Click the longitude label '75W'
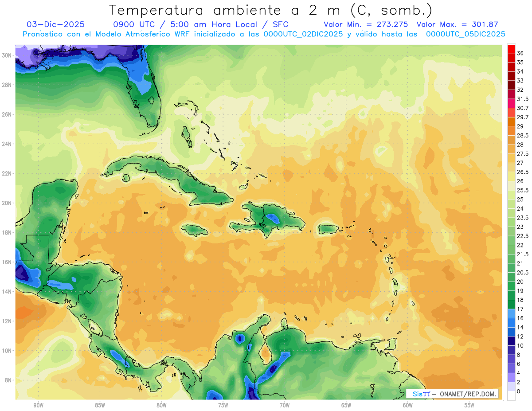This screenshot has width=532, height=411. 223,405
